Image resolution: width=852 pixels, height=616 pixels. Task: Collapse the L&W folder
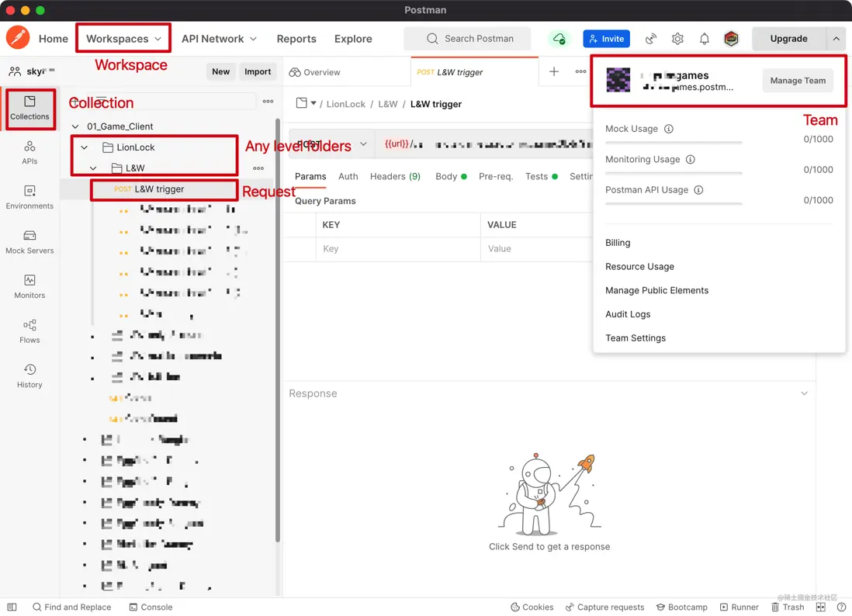tap(93, 168)
